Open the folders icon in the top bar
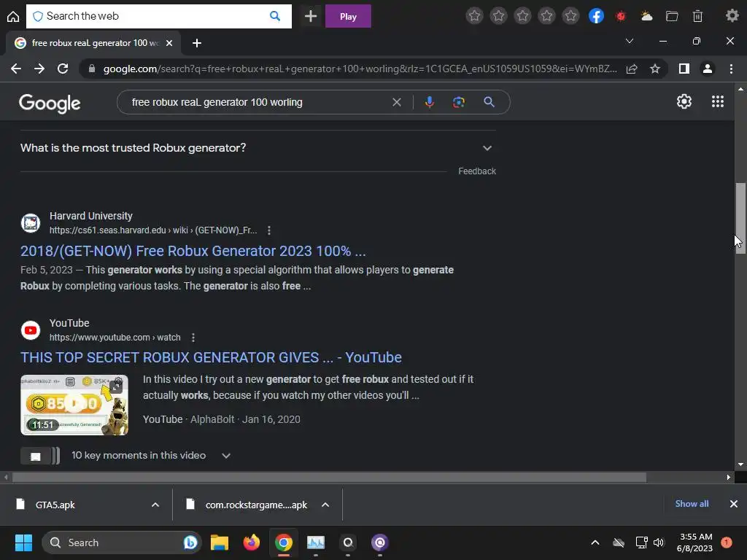The width and height of the screenshot is (747, 560). coord(672,16)
